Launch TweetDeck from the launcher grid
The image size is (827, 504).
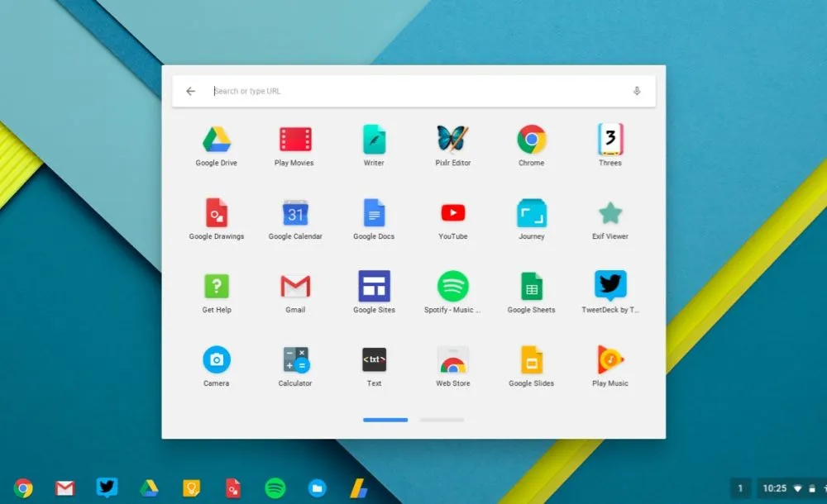click(610, 285)
